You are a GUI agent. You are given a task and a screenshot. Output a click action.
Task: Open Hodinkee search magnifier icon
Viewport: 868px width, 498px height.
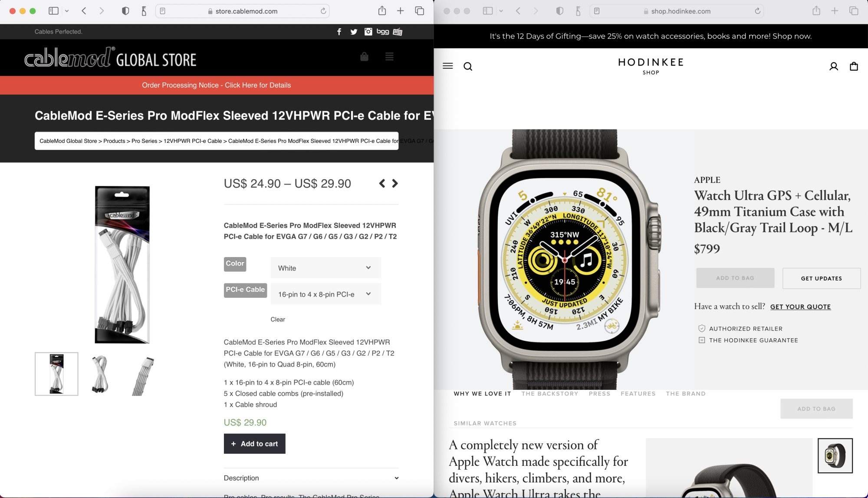tap(468, 66)
